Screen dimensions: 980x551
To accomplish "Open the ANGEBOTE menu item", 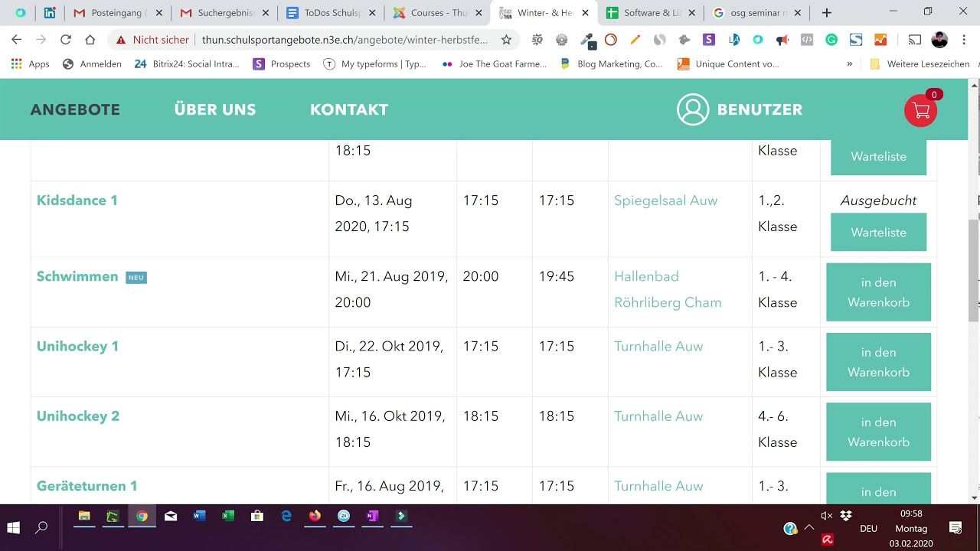I will (75, 109).
